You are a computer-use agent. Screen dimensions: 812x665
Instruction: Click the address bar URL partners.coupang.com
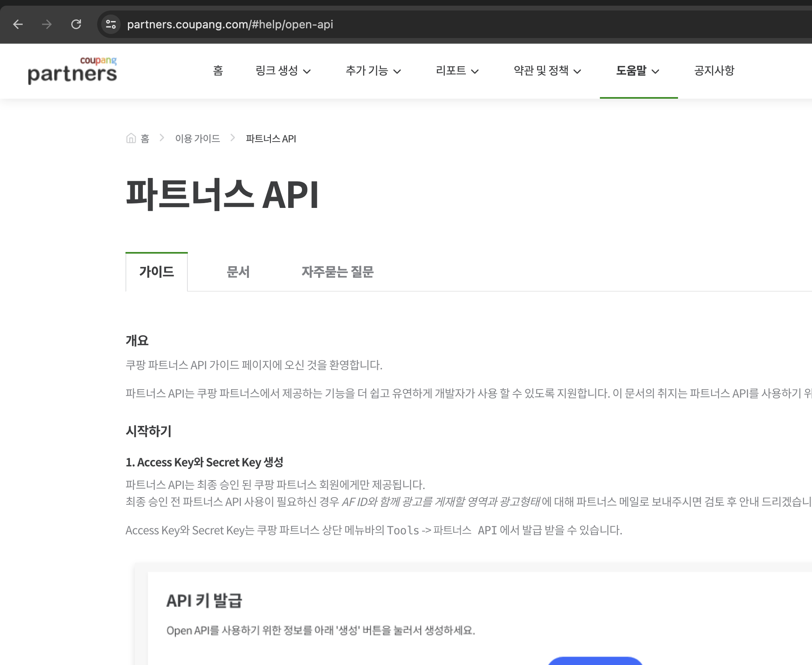(x=230, y=24)
